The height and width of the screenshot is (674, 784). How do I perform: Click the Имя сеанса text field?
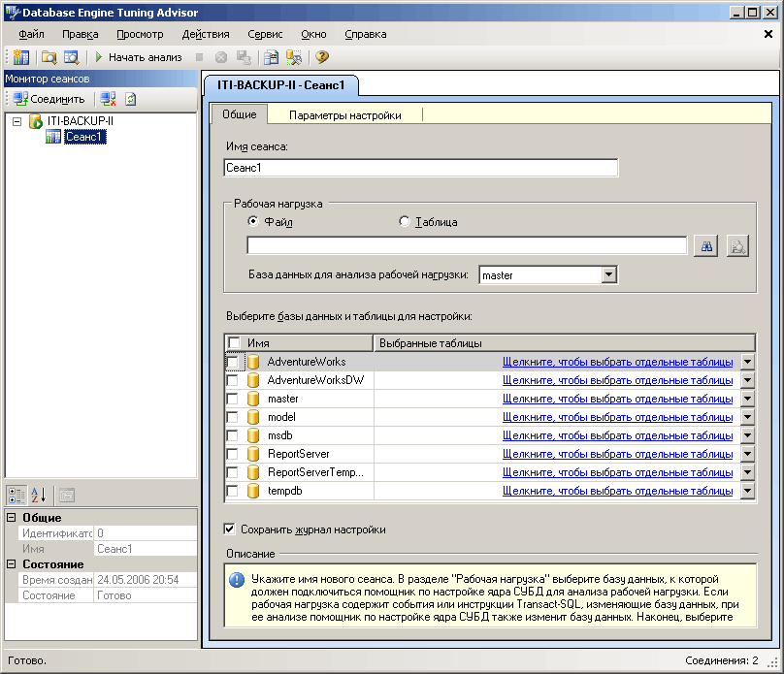click(x=420, y=168)
